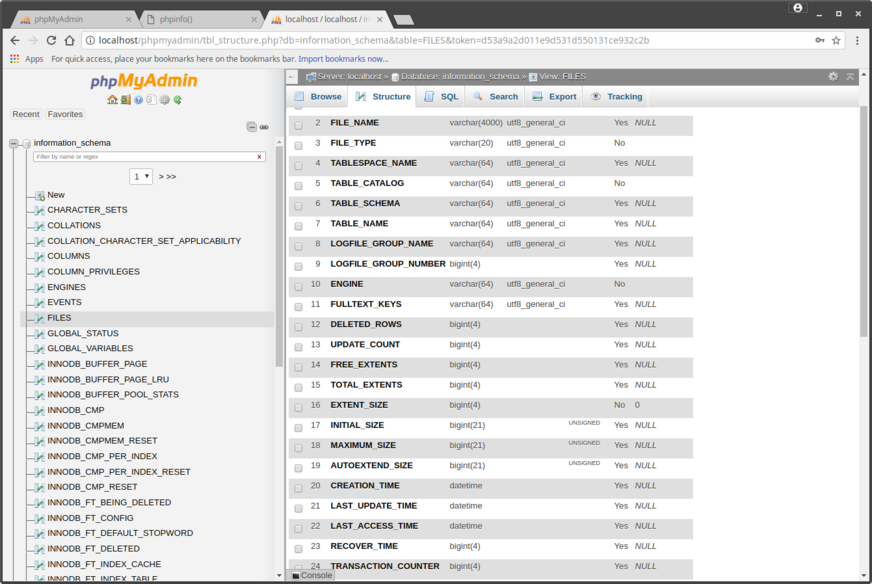Select TABLESPACE_NAME column checkbox
The height and width of the screenshot is (584, 872).
click(x=299, y=166)
